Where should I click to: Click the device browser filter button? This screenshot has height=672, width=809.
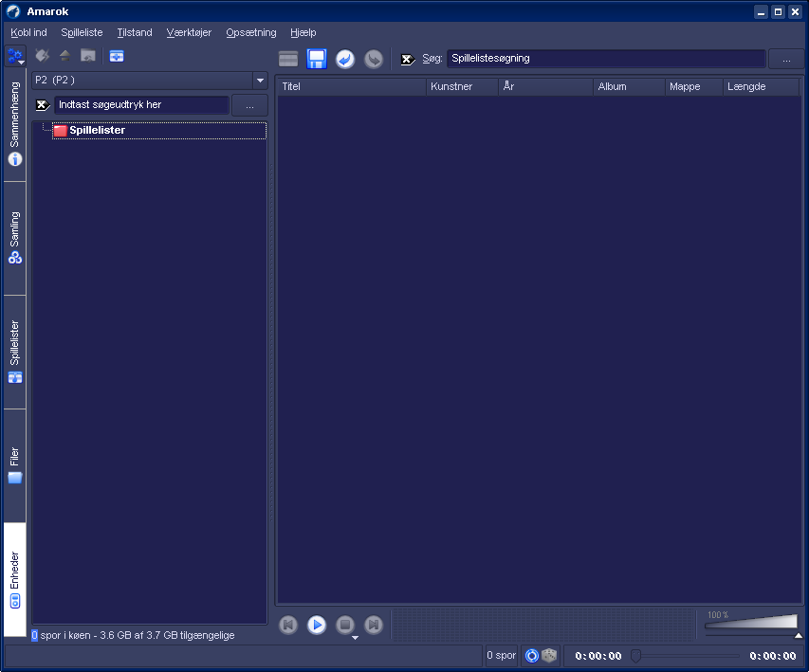coord(249,105)
